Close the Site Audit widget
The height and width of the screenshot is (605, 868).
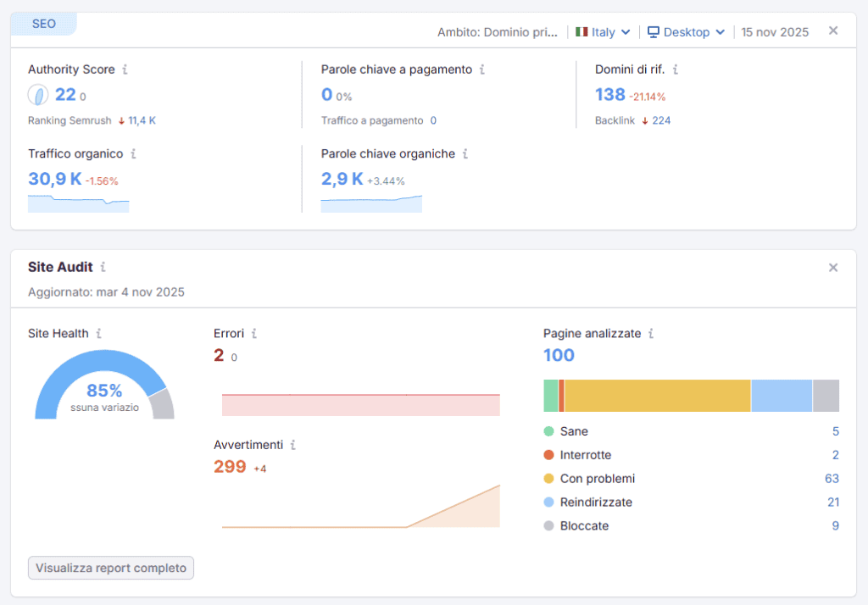pyautogui.click(x=833, y=268)
